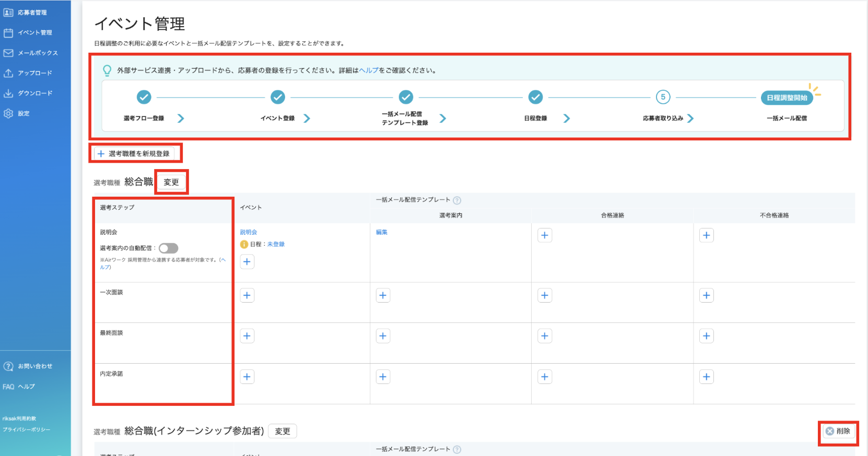
Task: Add 不合格連絡 template for 説明会
Action: (707, 235)
